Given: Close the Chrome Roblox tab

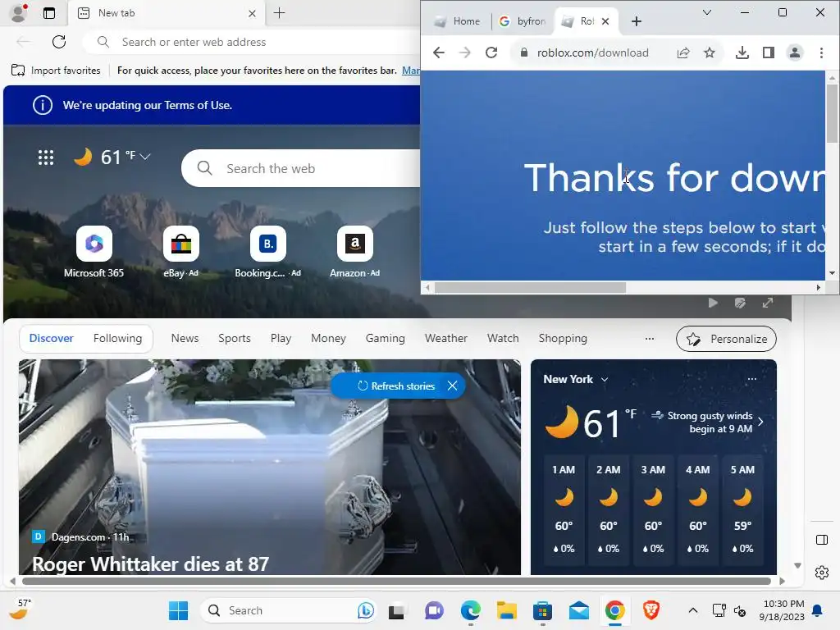Looking at the screenshot, I should [605, 21].
